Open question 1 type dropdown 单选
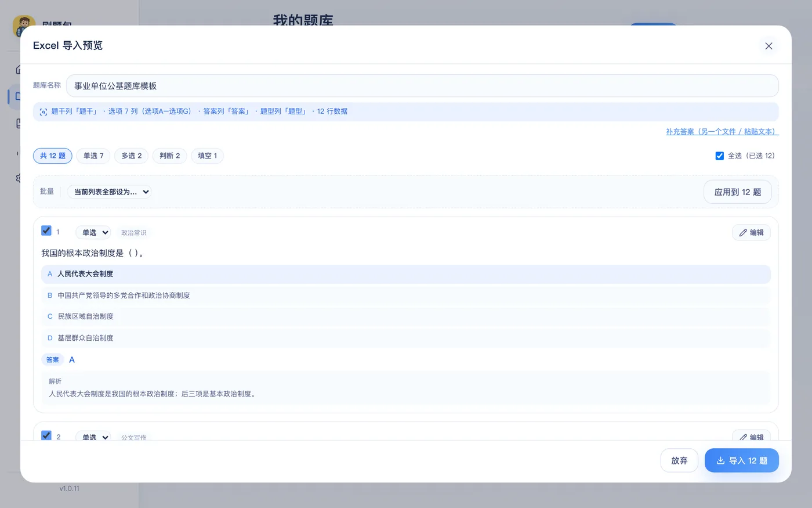Screen dimensions: 812x508 (x=93, y=233)
